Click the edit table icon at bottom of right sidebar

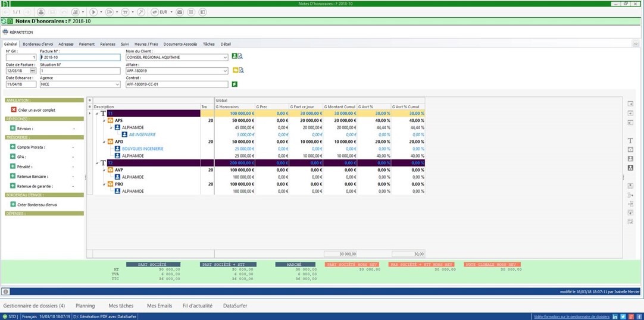tap(630, 221)
